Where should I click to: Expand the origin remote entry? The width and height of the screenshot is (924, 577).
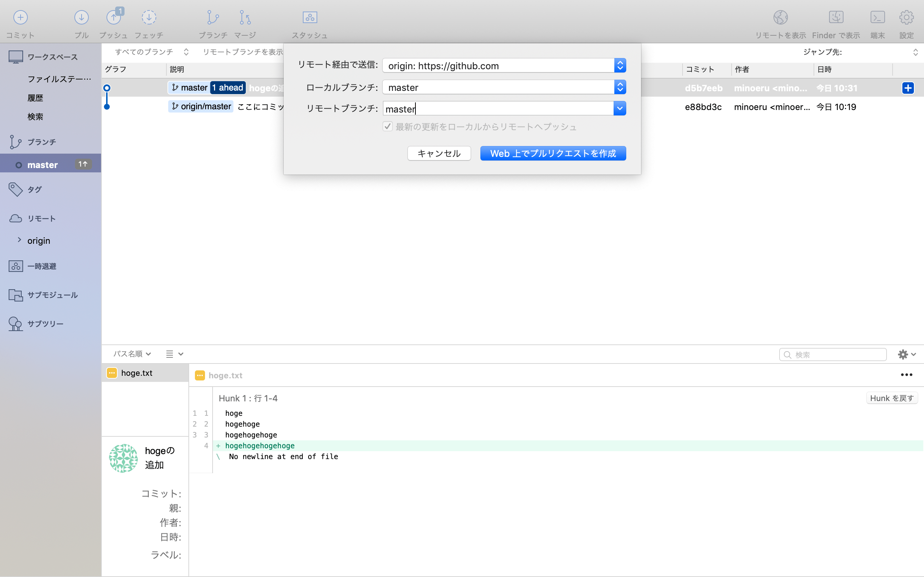[x=19, y=240]
